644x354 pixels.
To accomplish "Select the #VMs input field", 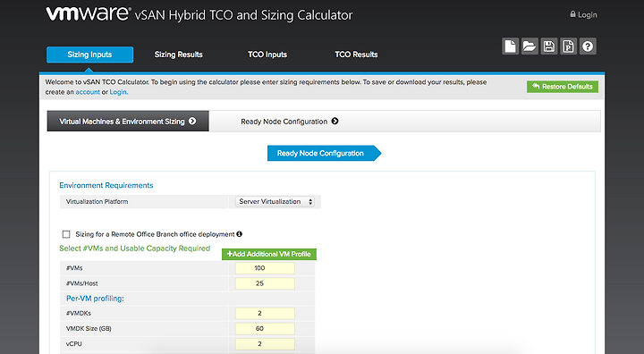I will coord(265,268).
